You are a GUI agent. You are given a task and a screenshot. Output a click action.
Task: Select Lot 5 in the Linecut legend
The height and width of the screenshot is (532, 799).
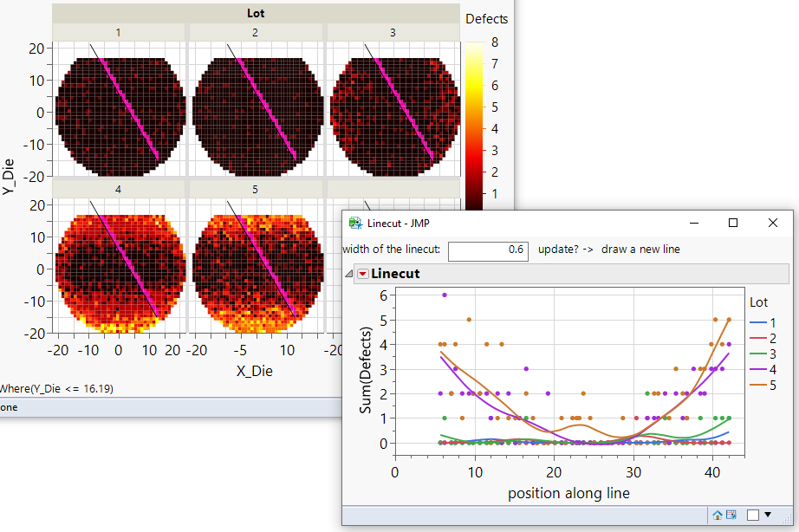click(763, 386)
